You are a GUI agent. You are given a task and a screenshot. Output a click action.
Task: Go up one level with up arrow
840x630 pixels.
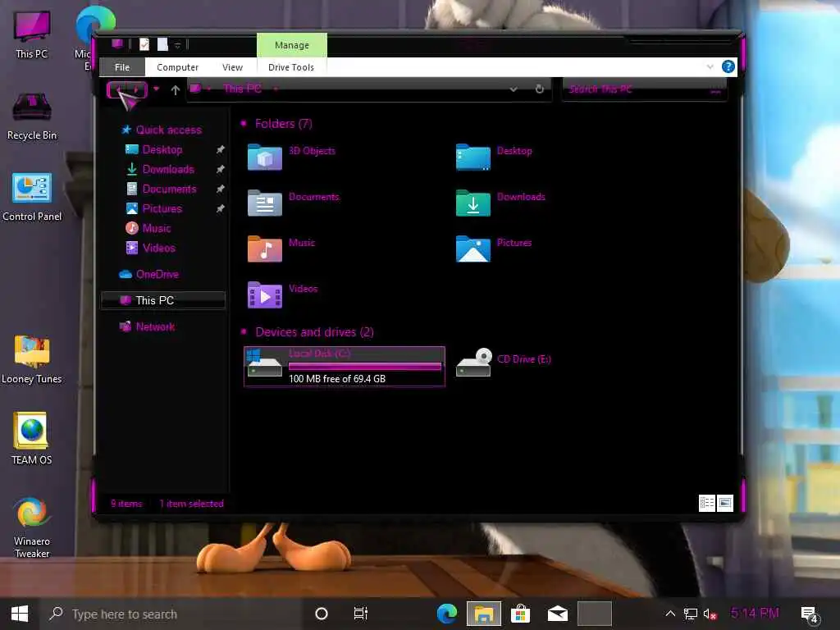[176, 90]
